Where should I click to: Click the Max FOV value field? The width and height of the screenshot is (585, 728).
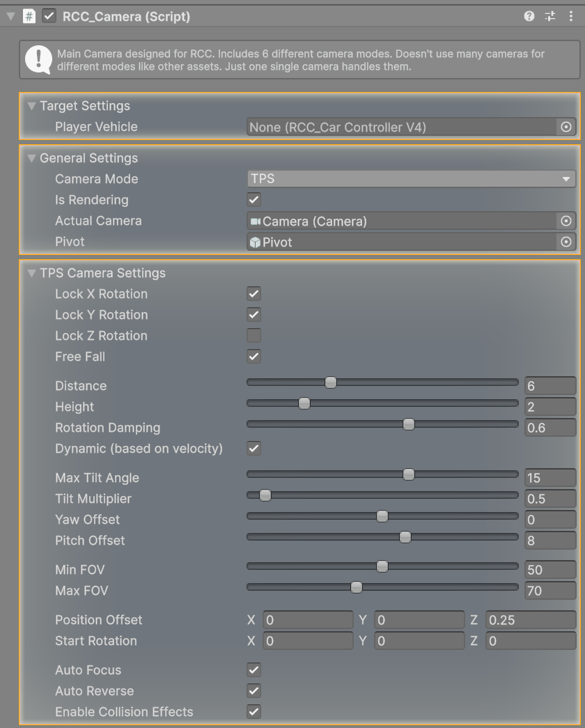pyautogui.click(x=550, y=591)
